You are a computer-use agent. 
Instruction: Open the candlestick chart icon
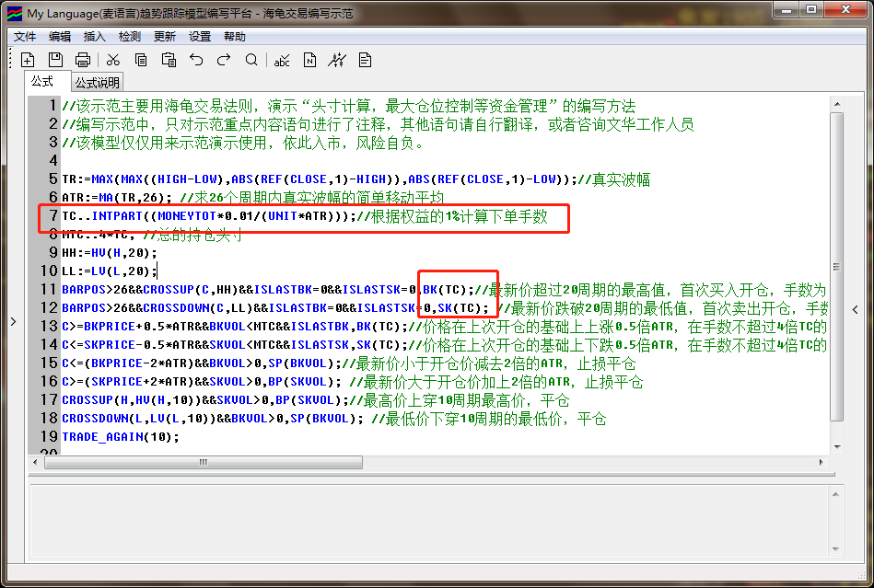click(x=337, y=60)
